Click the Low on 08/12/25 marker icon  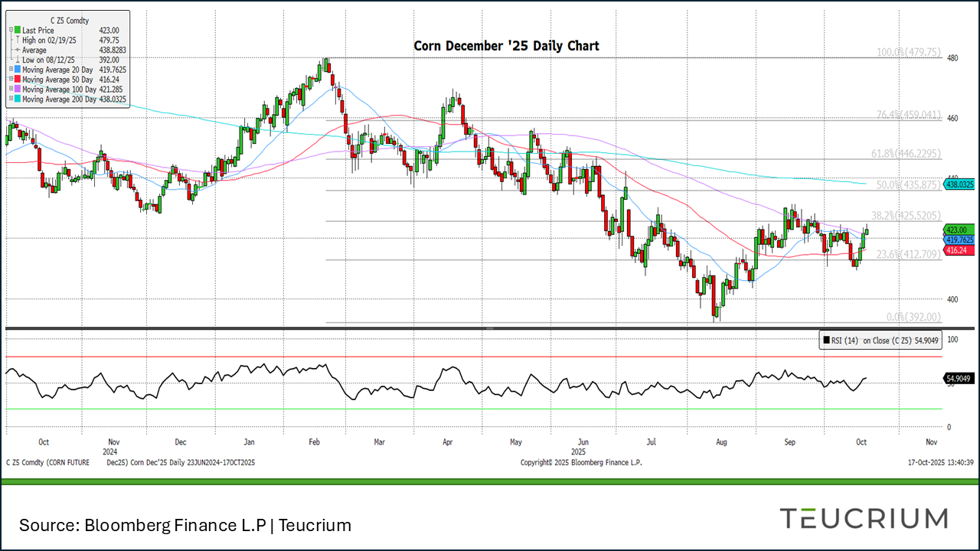17,60
